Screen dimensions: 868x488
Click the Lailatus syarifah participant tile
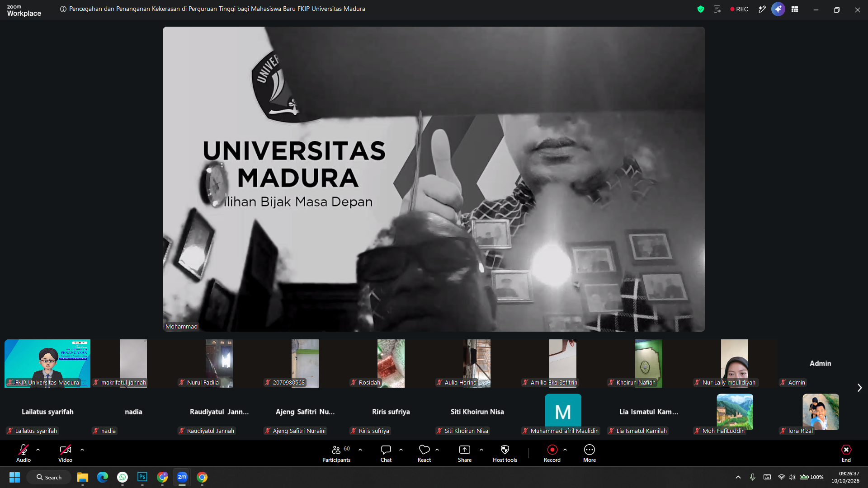(x=47, y=412)
